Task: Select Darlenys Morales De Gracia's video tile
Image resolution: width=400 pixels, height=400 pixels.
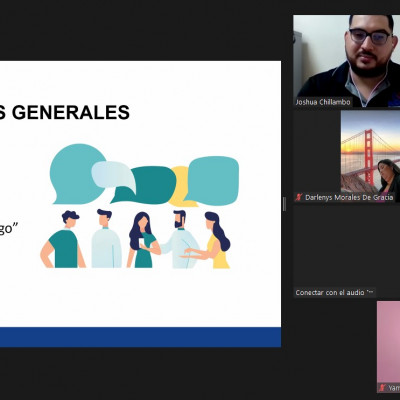Action: click(x=370, y=156)
